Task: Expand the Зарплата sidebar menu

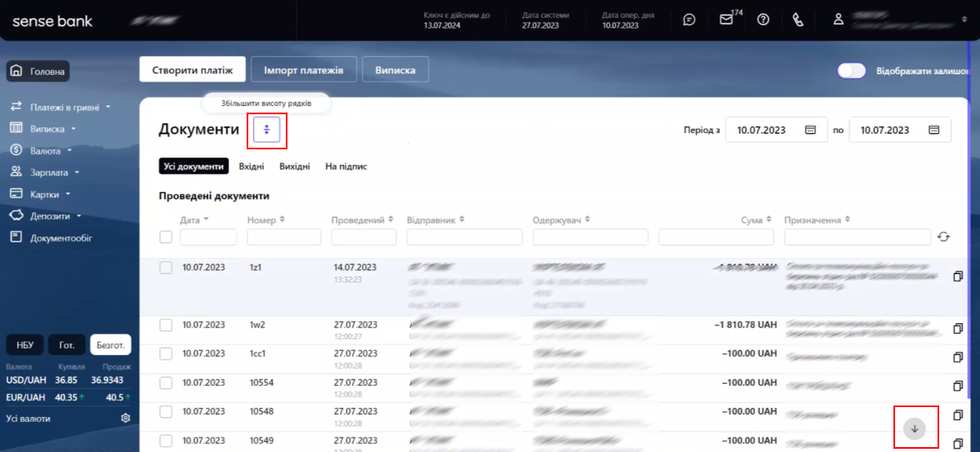Action: point(44,172)
